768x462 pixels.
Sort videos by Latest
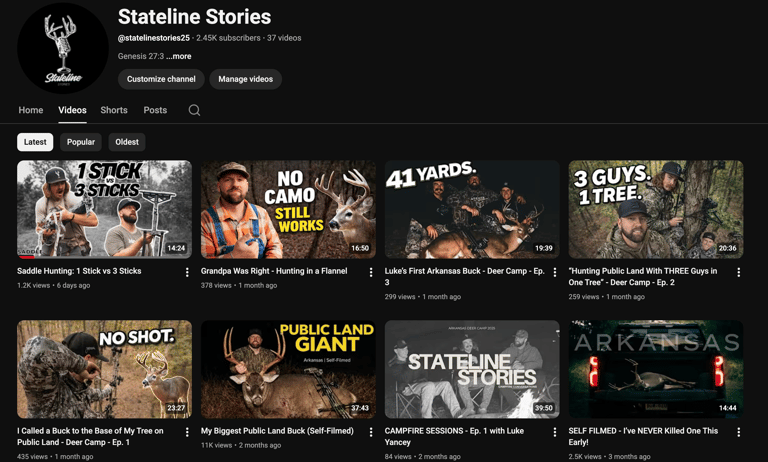(35, 142)
